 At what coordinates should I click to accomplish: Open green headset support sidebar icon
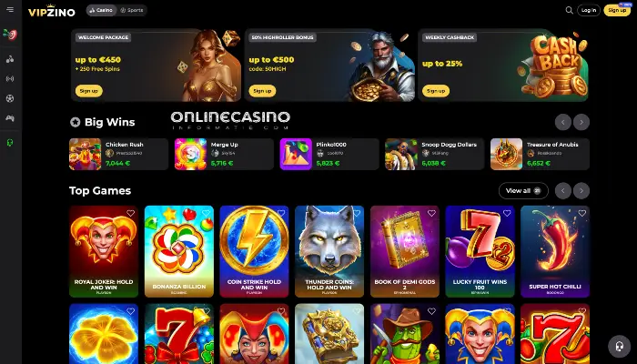tap(10, 143)
